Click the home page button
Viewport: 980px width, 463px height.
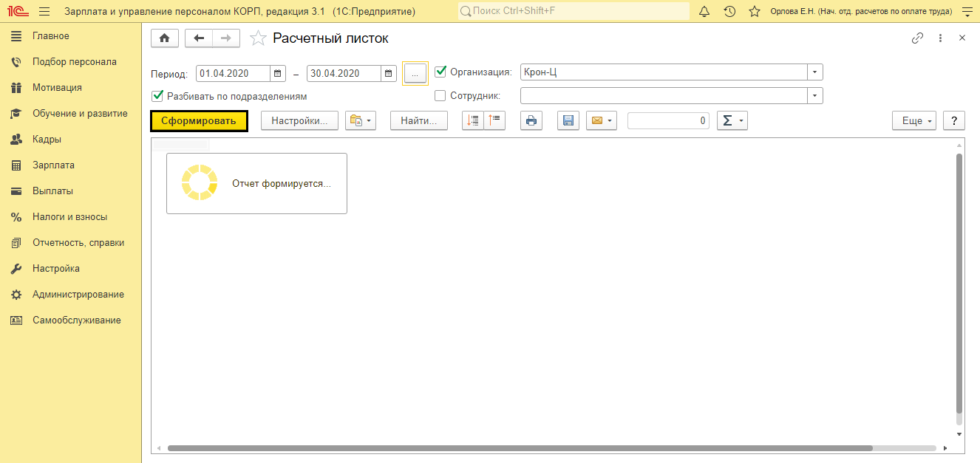point(164,38)
